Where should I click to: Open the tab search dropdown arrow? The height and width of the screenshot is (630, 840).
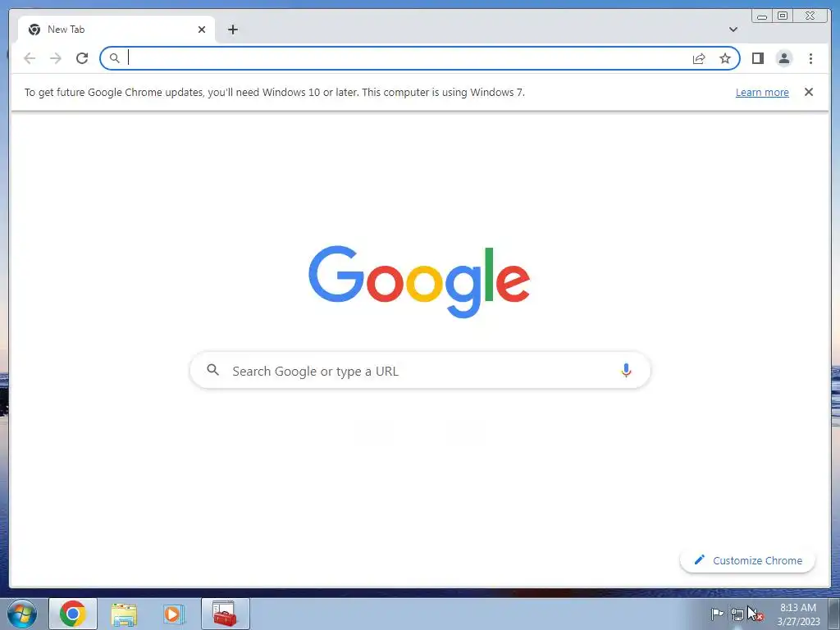tap(733, 30)
